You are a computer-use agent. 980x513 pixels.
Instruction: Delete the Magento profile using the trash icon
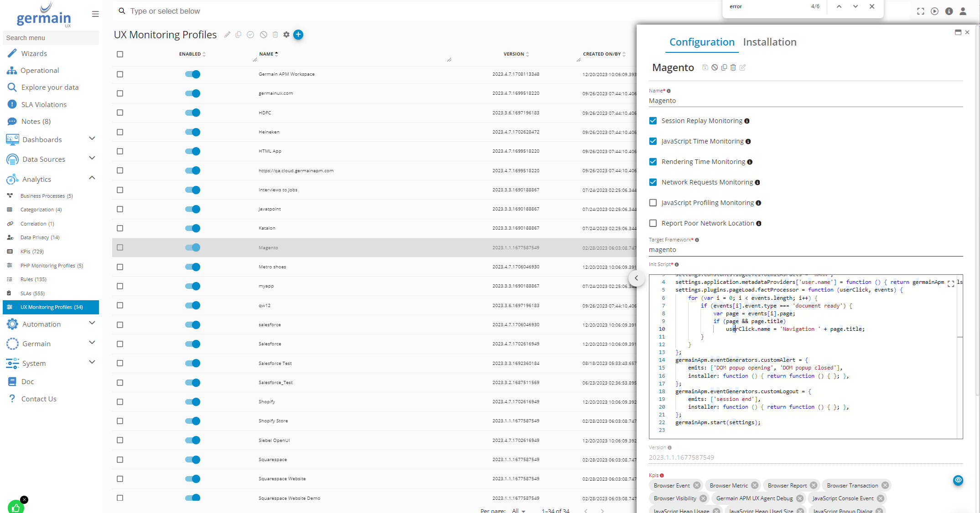click(733, 67)
